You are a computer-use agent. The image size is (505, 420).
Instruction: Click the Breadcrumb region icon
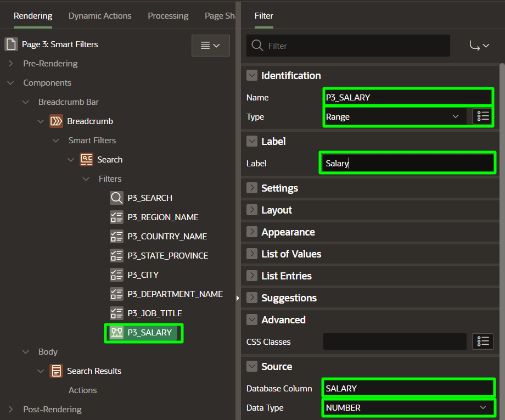click(56, 121)
